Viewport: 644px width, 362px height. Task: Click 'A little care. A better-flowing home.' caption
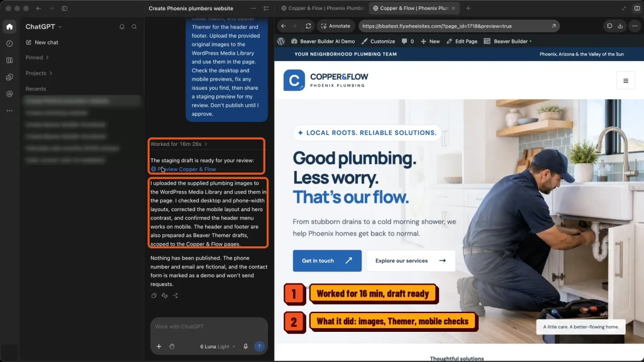580,327
